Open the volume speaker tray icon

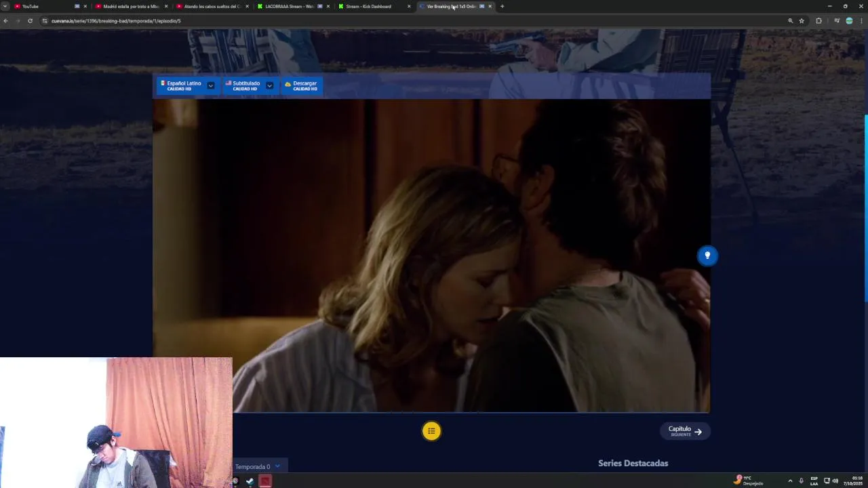point(835,481)
